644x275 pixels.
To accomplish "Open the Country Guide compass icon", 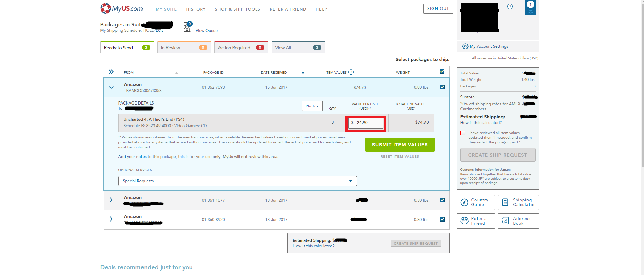I will (464, 202).
